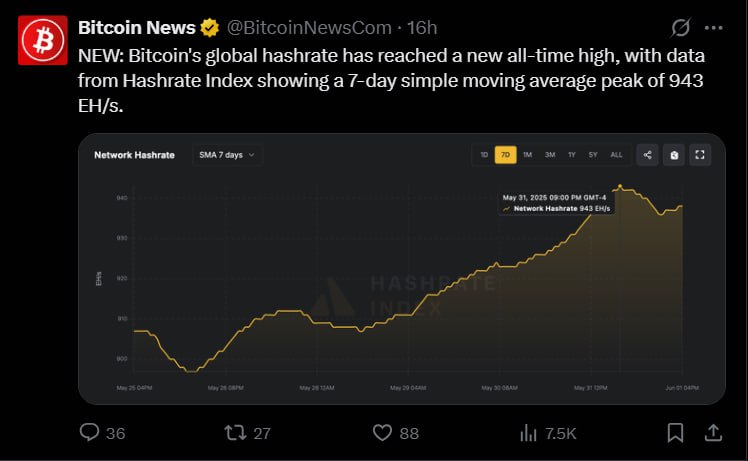This screenshot has height=461, width=748.
Task: Click the Bitcoin News profile avatar
Action: pyautogui.click(x=42, y=40)
